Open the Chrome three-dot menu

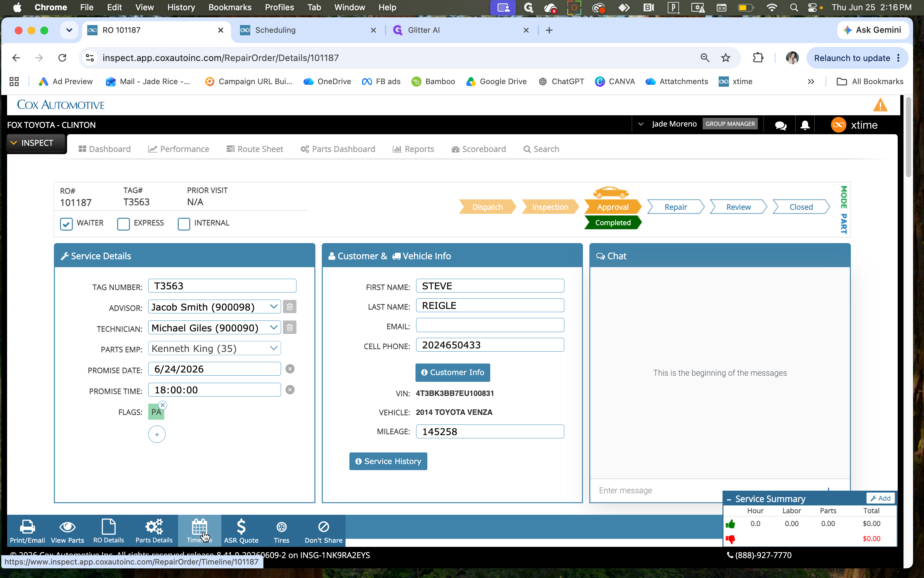click(x=898, y=58)
